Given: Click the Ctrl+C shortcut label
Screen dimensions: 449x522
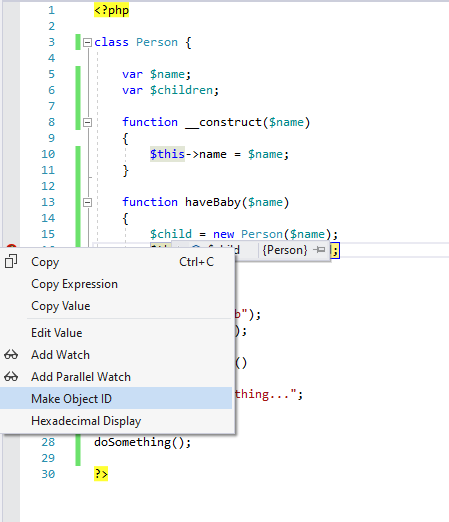Looking at the screenshot, I should click(197, 262).
